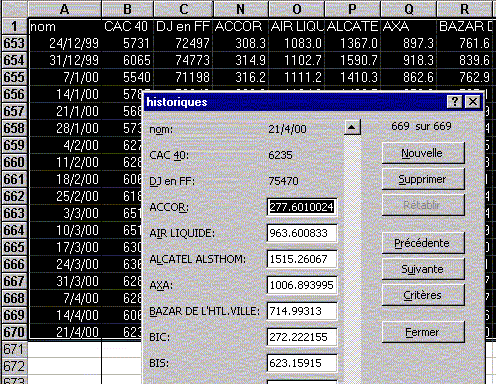496x384 pixels.
Task: Click cell with date 21/4/00 in row 670
Action: pos(65,332)
